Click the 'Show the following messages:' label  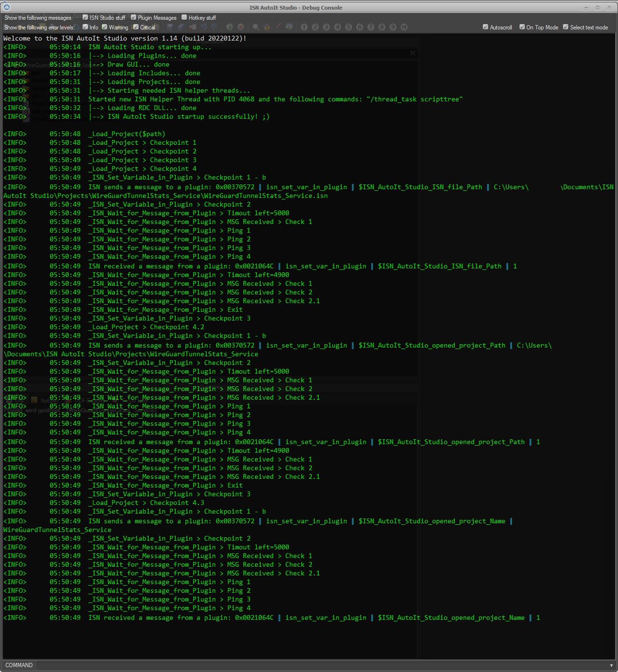point(38,18)
